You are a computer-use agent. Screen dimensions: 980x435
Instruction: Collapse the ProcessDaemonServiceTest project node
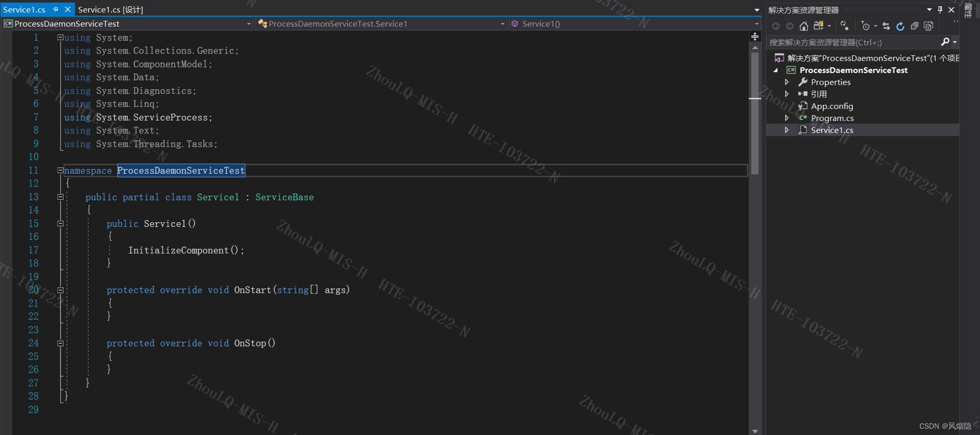pos(776,70)
